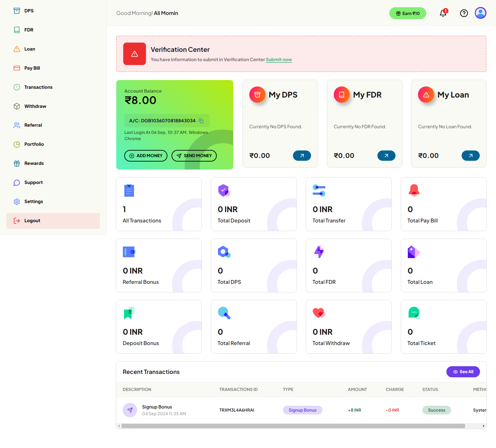Image resolution: width=496 pixels, height=448 pixels.
Task: Open the notification bell
Action: point(443,13)
